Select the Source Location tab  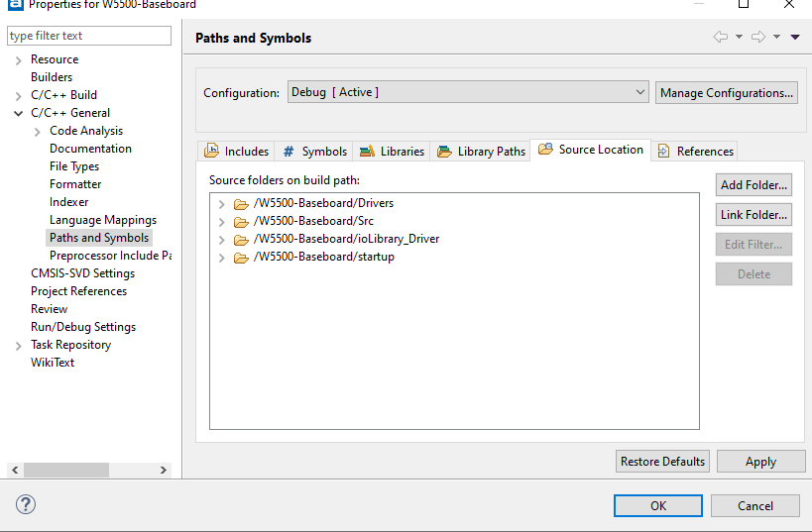coord(590,150)
